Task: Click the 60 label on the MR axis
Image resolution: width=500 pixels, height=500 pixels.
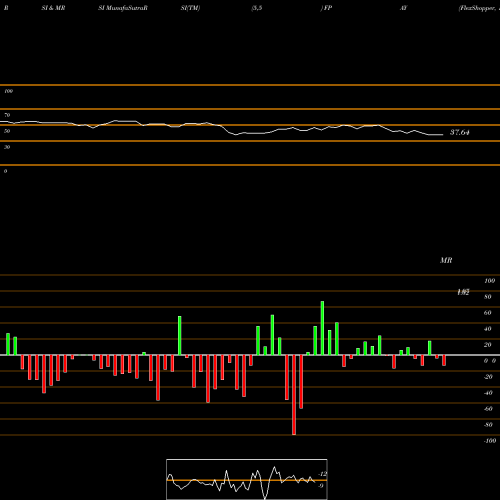Action: (x=488, y=313)
